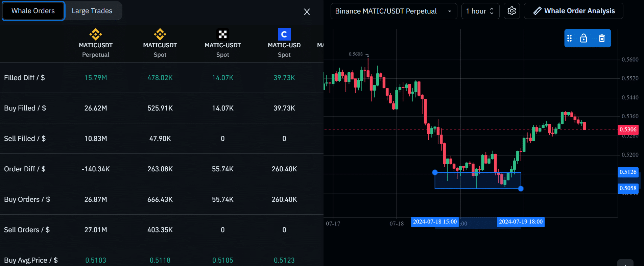
Task: Click the Binance MATICUSDT Spot logo
Action: (160, 34)
